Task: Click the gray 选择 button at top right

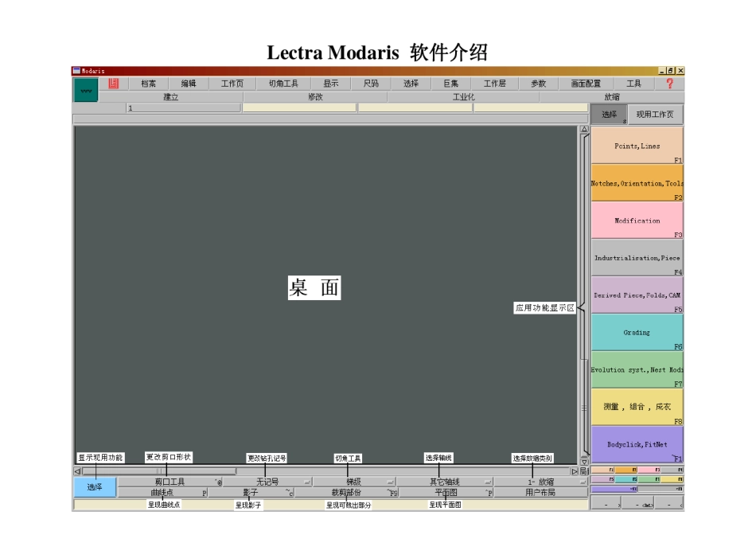Action: (609, 115)
